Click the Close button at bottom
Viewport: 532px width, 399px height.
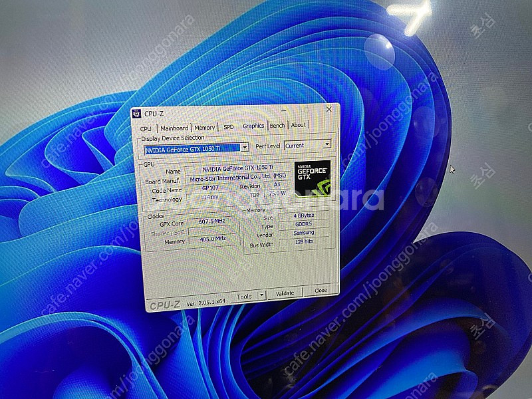point(321,291)
